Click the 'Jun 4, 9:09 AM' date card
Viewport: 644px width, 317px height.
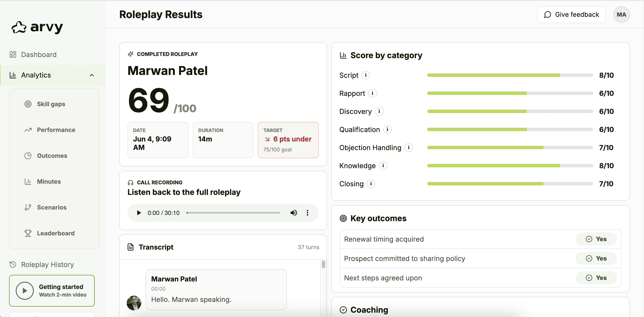tap(158, 140)
